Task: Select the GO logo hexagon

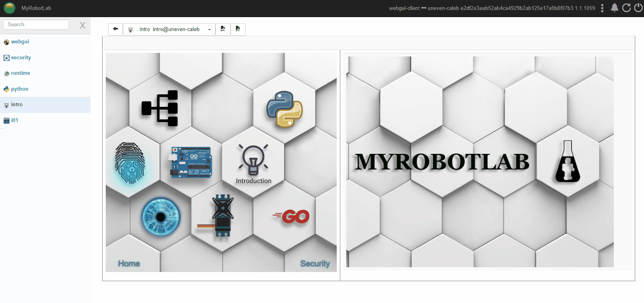Action: (x=292, y=217)
